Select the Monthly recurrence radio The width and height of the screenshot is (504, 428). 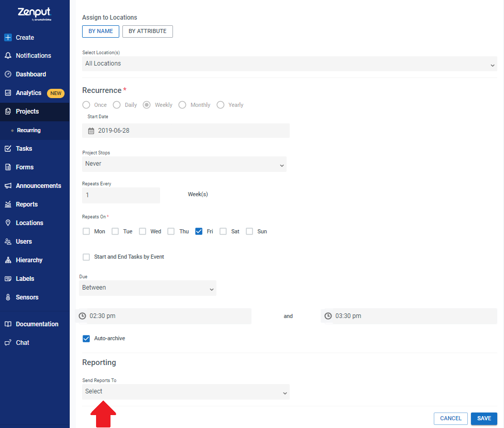pos(182,105)
